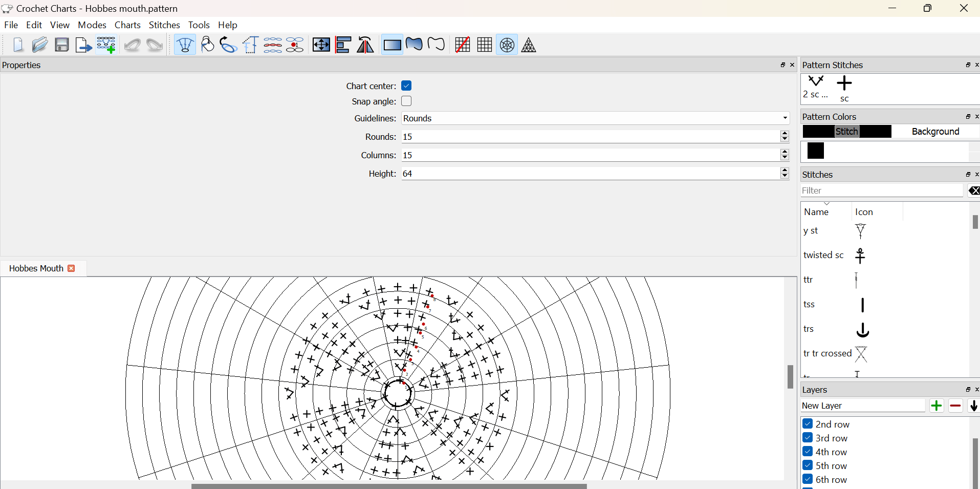Switch to Background in Pattern Colors

pyautogui.click(x=935, y=132)
